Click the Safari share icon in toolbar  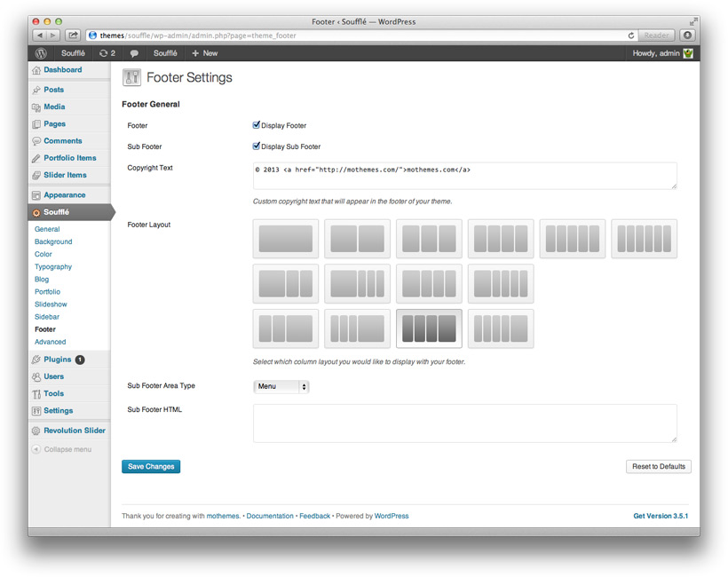(x=73, y=36)
